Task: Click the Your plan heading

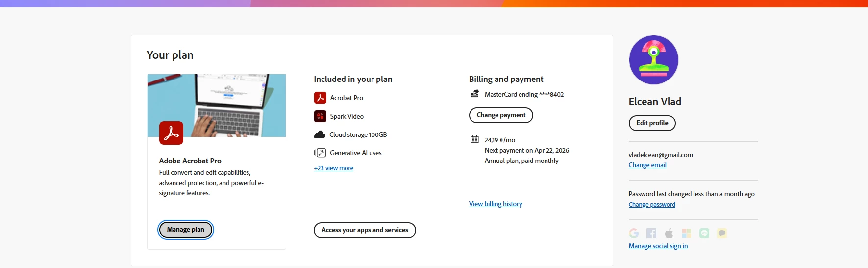Action: click(x=170, y=55)
